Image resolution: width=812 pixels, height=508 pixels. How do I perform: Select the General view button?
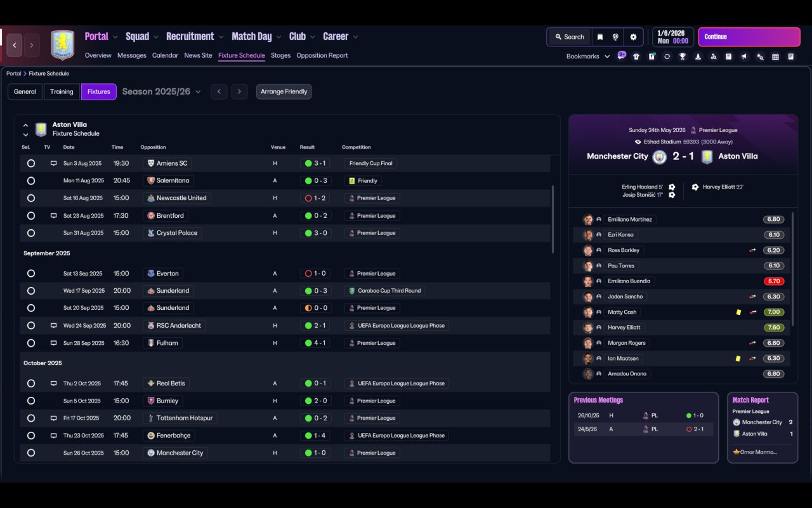click(x=25, y=91)
